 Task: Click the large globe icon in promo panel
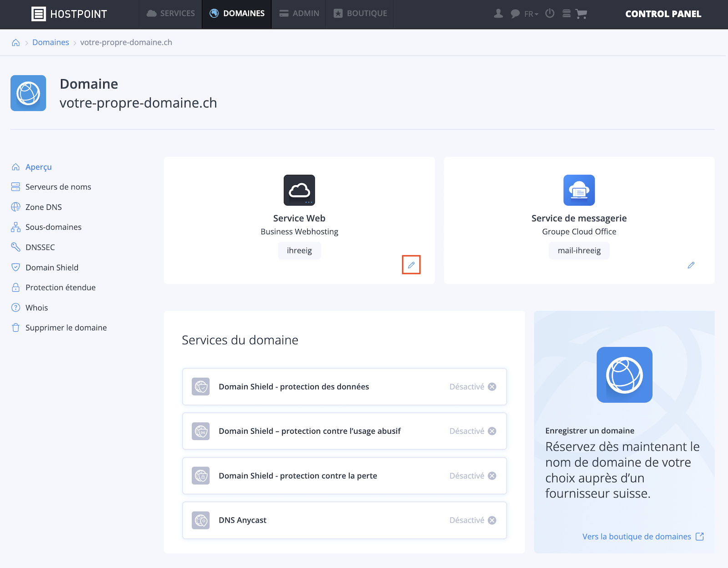625,375
